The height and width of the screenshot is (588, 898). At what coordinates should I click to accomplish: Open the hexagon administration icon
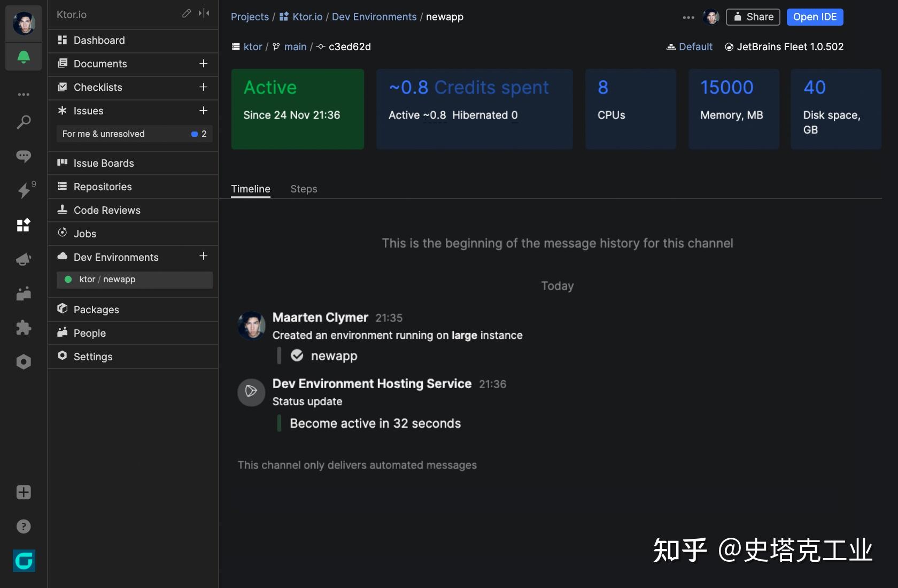(x=24, y=362)
